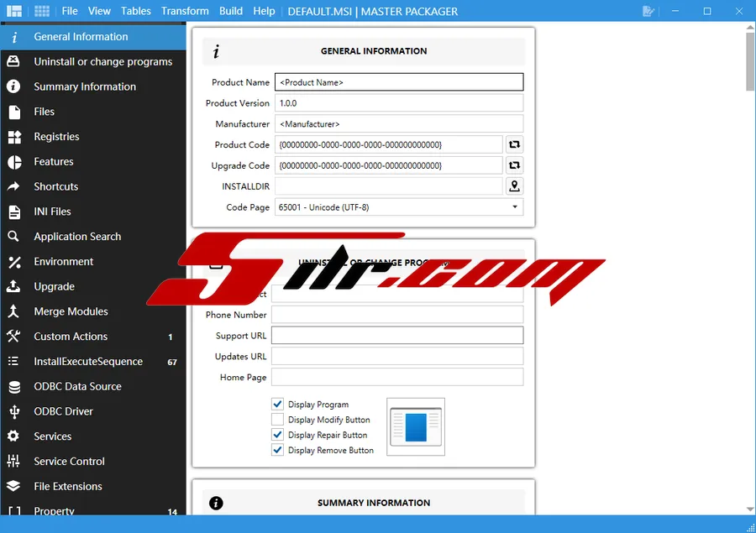Open the File menu
Viewport: 756px width, 533px height.
(70, 11)
